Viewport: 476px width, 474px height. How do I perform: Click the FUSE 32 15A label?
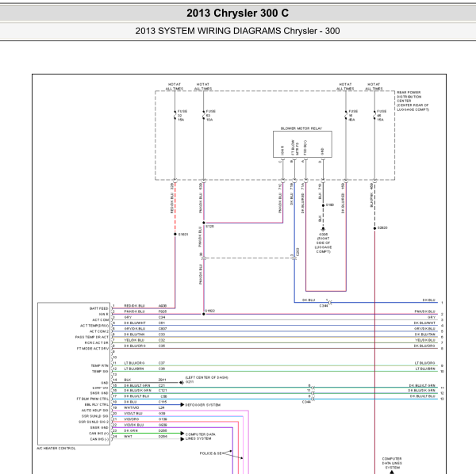[x=182, y=116]
